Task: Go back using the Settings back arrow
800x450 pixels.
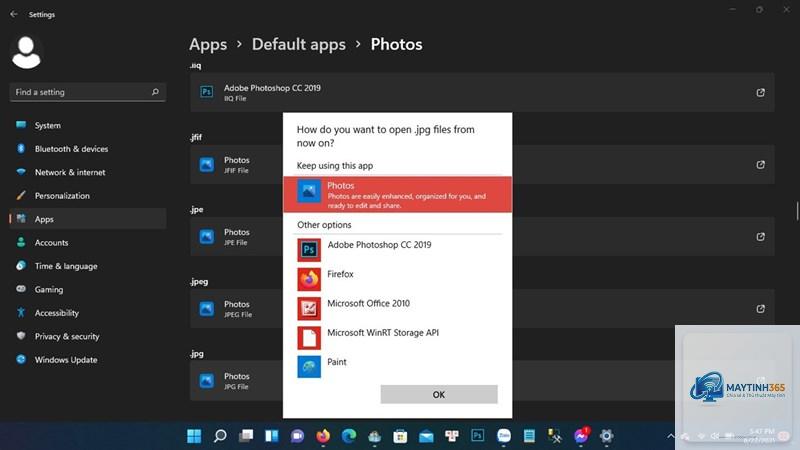Action: [x=14, y=14]
